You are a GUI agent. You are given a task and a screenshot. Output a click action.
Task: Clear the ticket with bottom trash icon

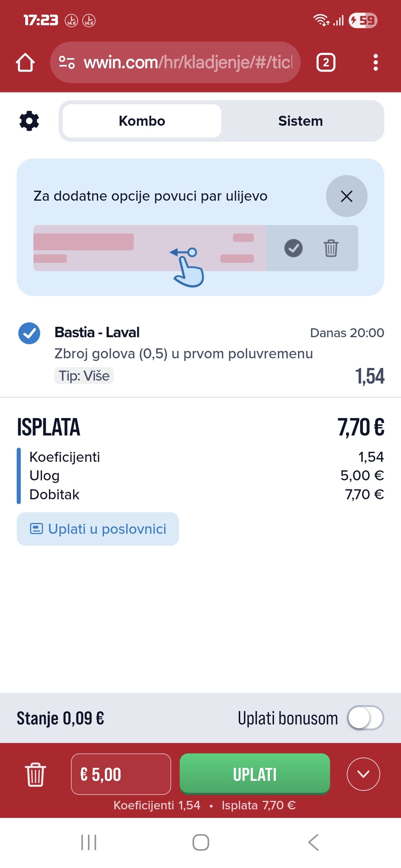coord(36,774)
